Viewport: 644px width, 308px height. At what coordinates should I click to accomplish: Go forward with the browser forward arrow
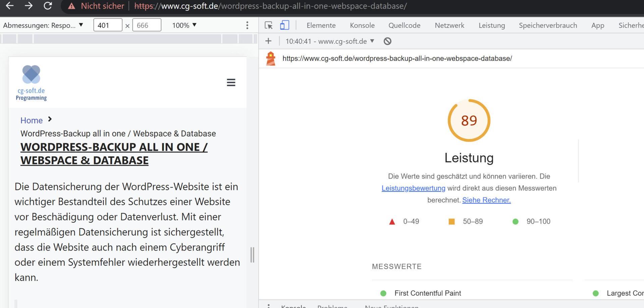[29, 6]
